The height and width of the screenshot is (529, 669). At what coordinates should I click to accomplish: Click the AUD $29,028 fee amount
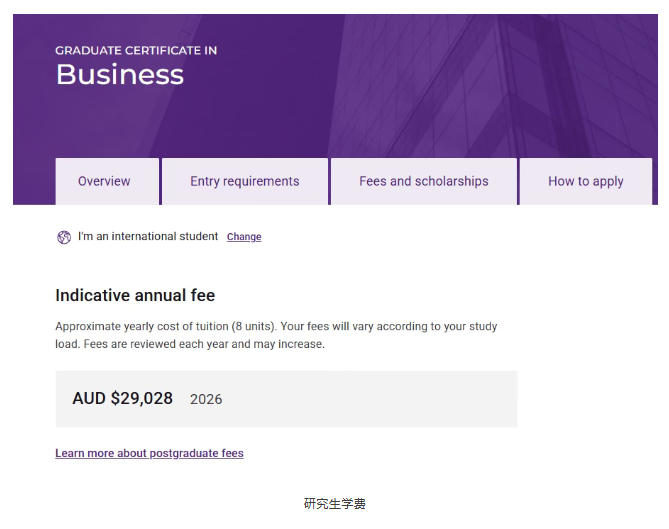[122, 399]
